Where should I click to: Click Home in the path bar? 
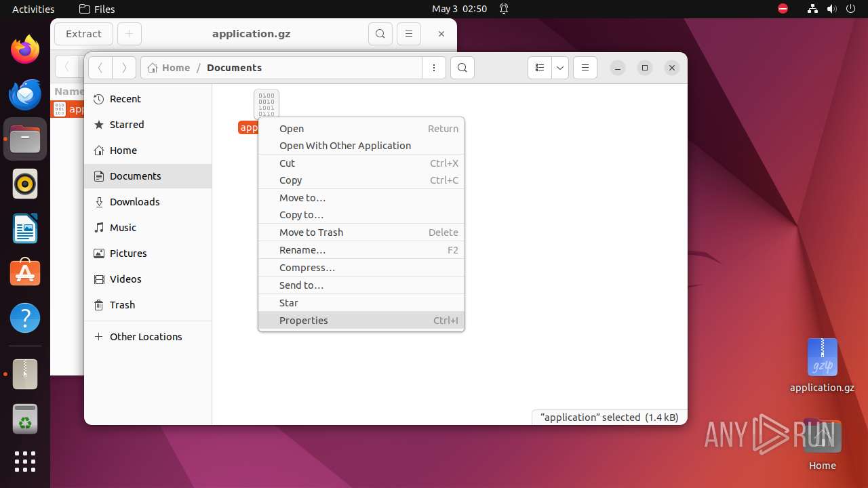pos(169,68)
